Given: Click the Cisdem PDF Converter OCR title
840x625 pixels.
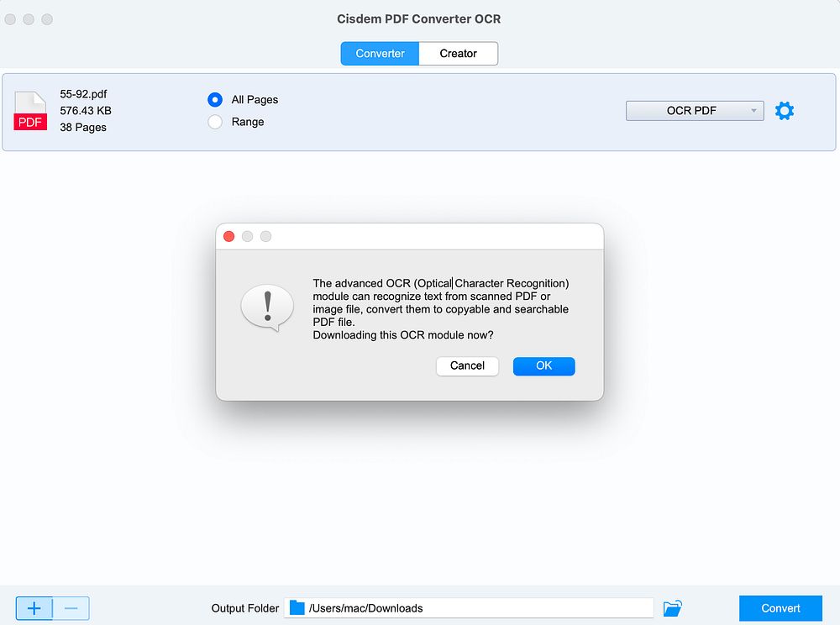Looking at the screenshot, I should point(419,18).
